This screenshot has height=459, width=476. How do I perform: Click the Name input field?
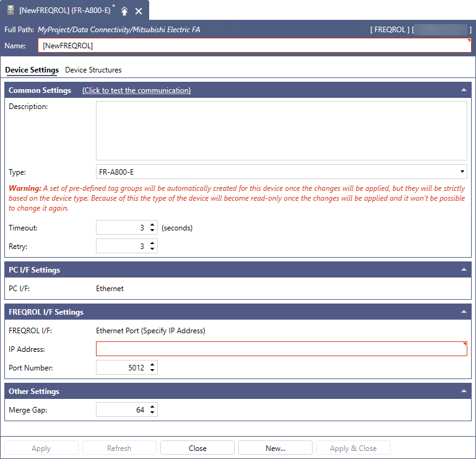pos(254,46)
